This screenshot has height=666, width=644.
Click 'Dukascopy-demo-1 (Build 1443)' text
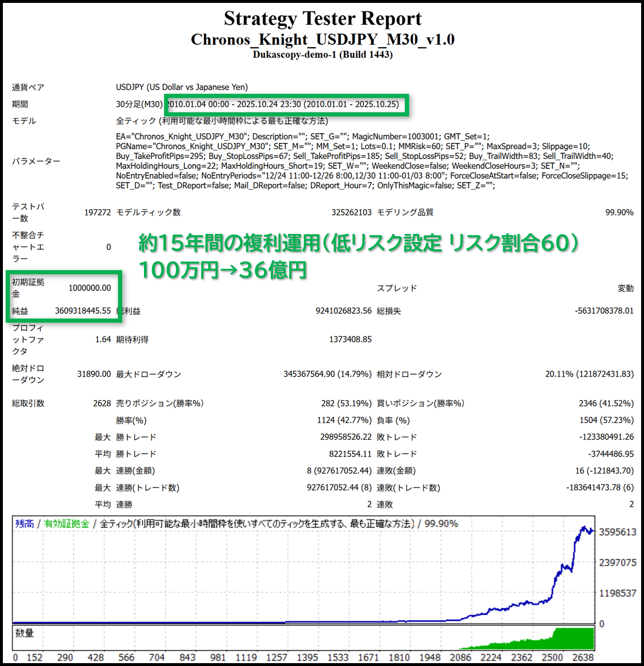(323, 54)
